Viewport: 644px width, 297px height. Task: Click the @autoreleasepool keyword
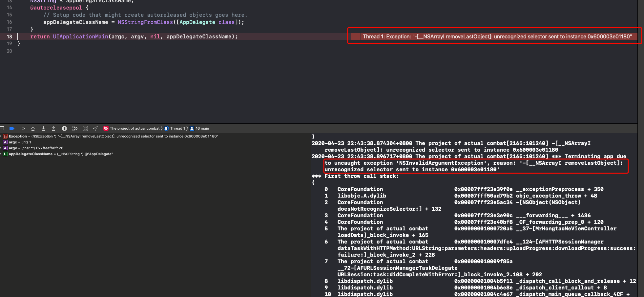[56, 8]
